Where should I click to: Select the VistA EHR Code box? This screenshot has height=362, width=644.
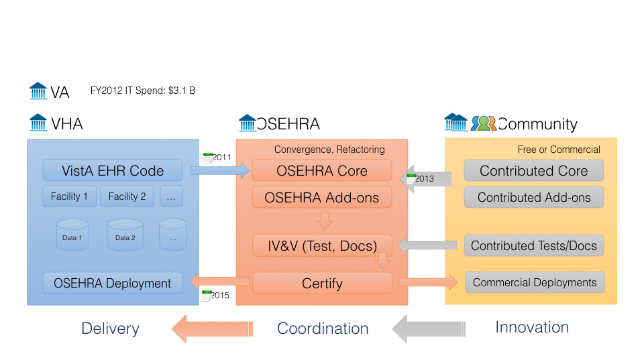(x=113, y=170)
